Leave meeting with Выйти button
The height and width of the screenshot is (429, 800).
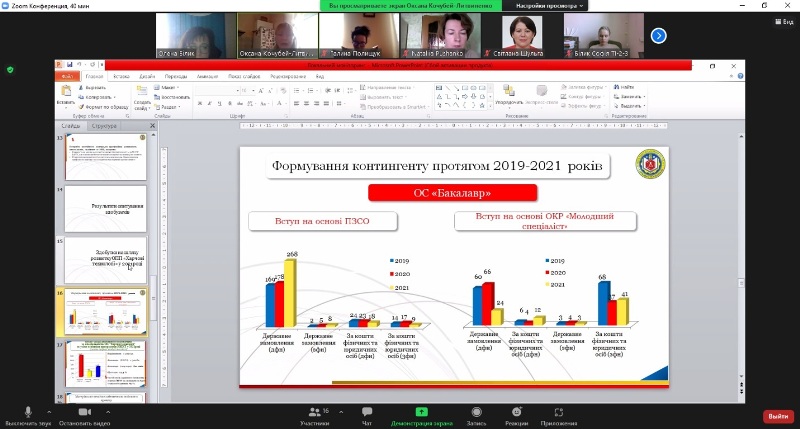click(778, 416)
